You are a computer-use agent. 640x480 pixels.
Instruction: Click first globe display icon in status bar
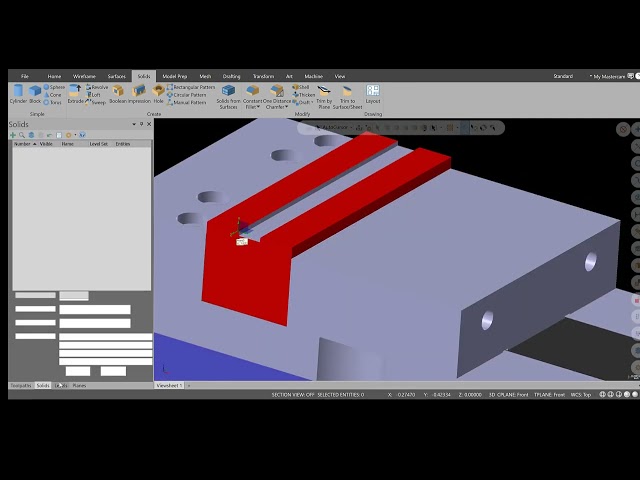602,395
